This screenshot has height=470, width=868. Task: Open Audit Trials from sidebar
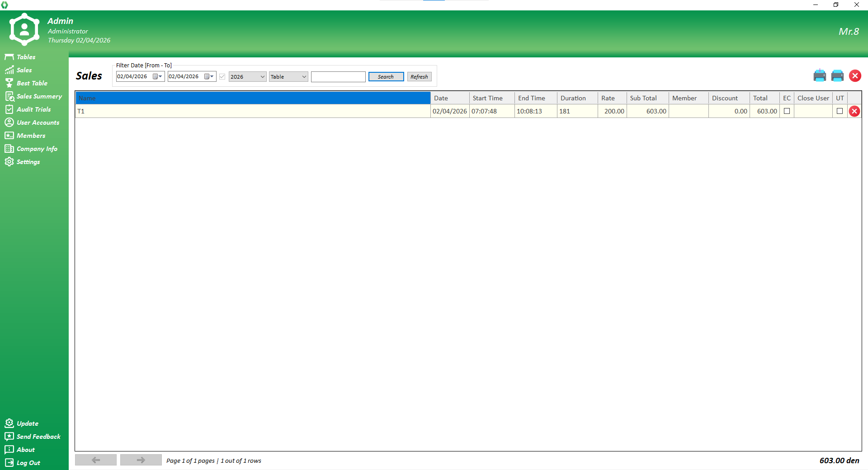pos(33,109)
